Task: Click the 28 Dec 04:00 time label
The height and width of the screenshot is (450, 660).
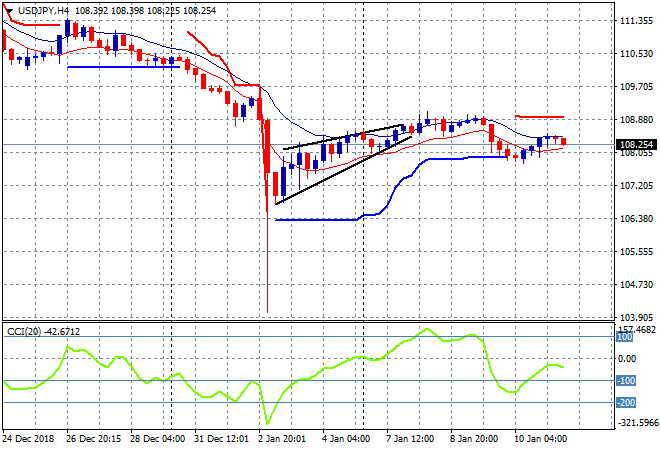Action: click(x=157, y=439)
